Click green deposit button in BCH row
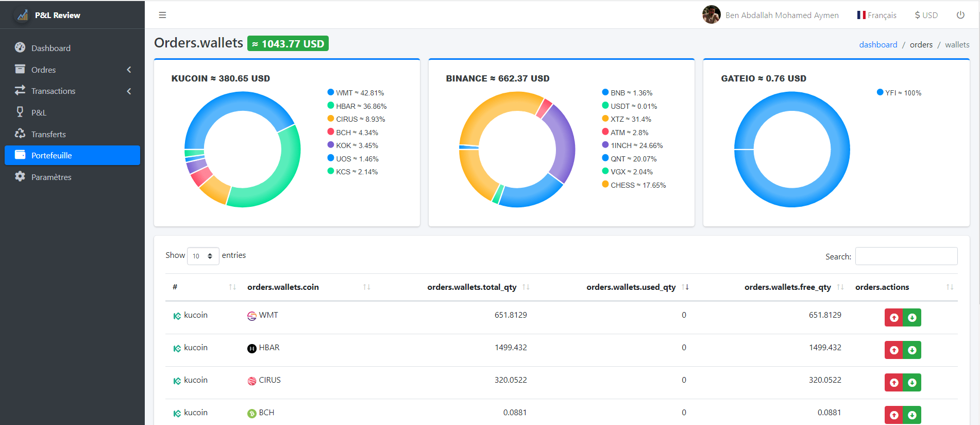This screenshot has width=980, height=425. 912,415
